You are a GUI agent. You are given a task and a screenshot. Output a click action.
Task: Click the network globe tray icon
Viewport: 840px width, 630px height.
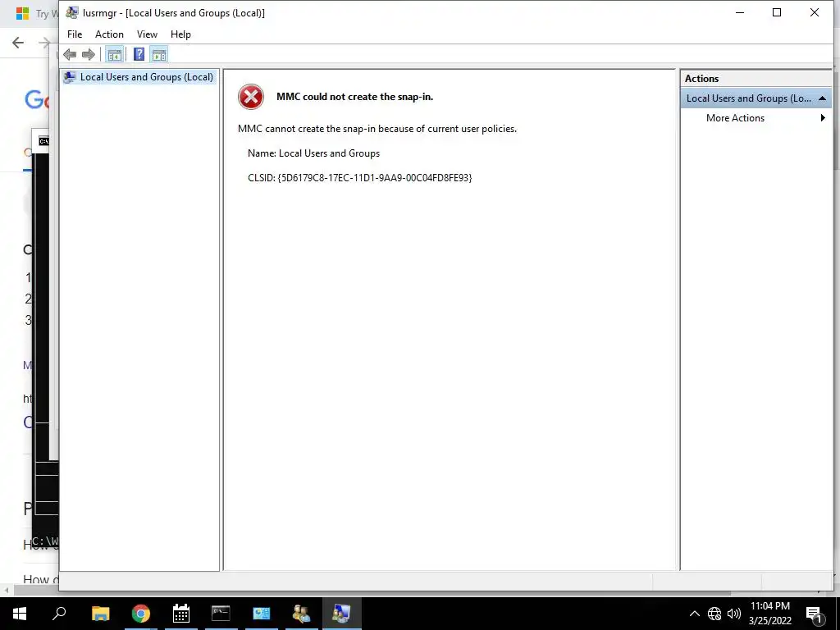(x=714, y=614)
